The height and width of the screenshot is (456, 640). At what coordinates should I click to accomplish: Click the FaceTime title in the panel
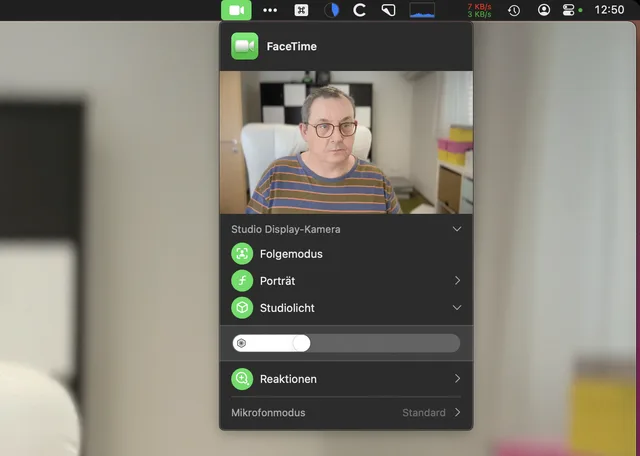(292, 47)
